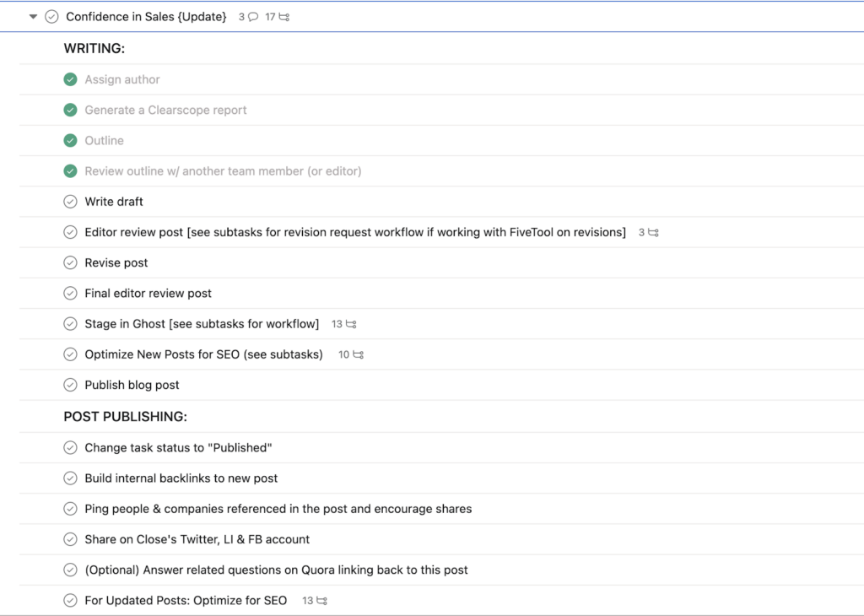Screen dimensions: 864x616
Task: Mark Confidence in Sales {Update} complete
Action: click(x=51, y=17)
